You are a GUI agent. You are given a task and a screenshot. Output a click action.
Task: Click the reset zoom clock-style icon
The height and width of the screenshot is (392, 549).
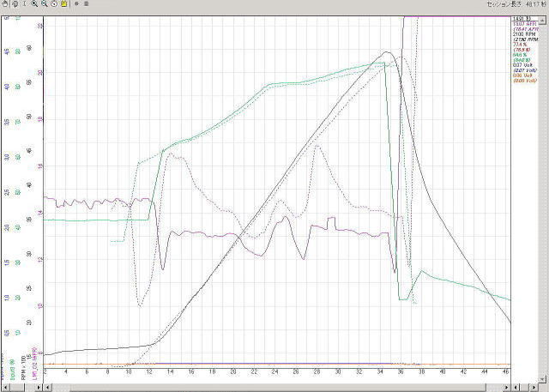54,3
